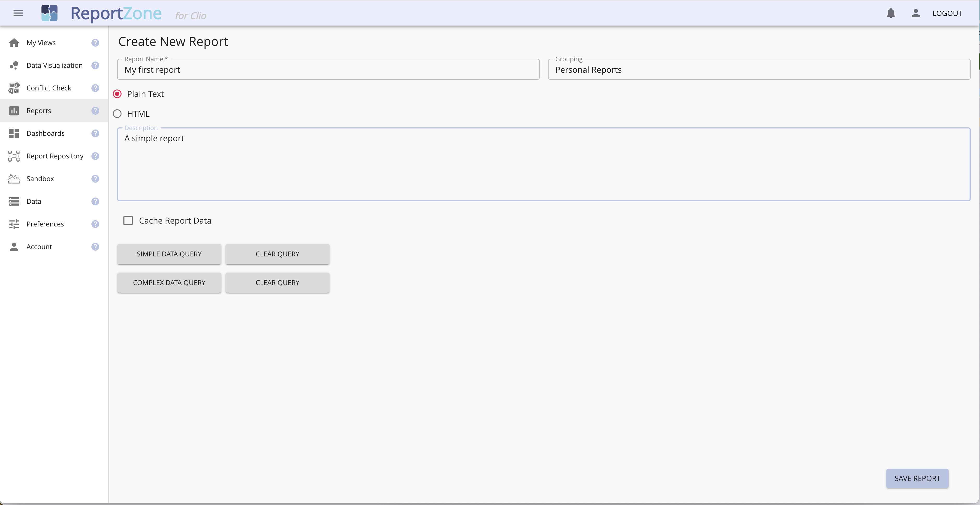This screenshot has width=980, height=505.
Task: Click the LOGOUT link
Action: pyautogui.click(x=947, y=13)
